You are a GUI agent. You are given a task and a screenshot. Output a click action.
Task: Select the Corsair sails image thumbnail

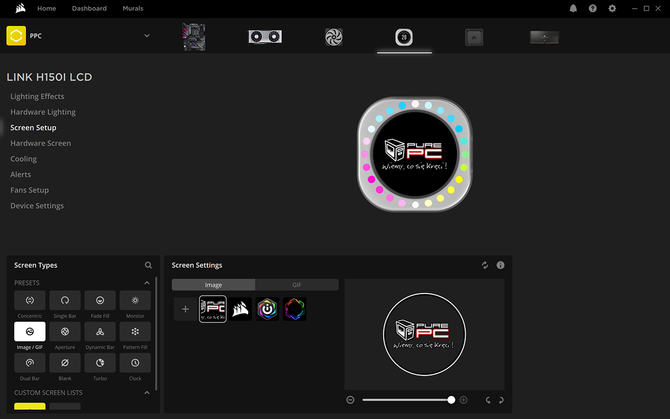click(240, 309)
